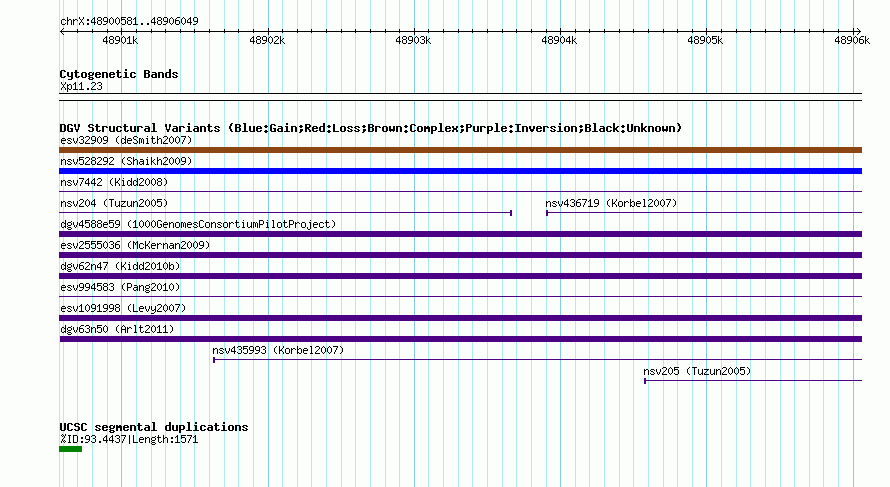Screen dimensions: 890x487
Task: Select the %ID:93.4437|Length:1571 label
Action: pos(129,439)
